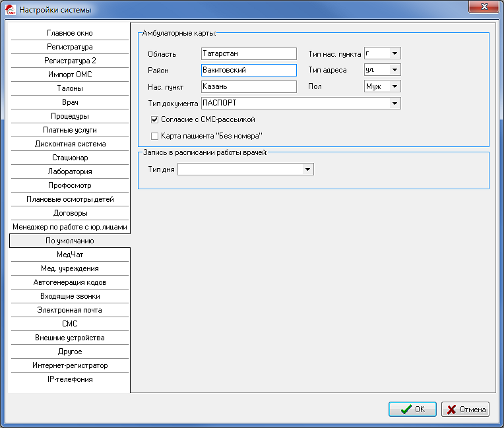Open the МедЧат tab

(x=70, y=255)
